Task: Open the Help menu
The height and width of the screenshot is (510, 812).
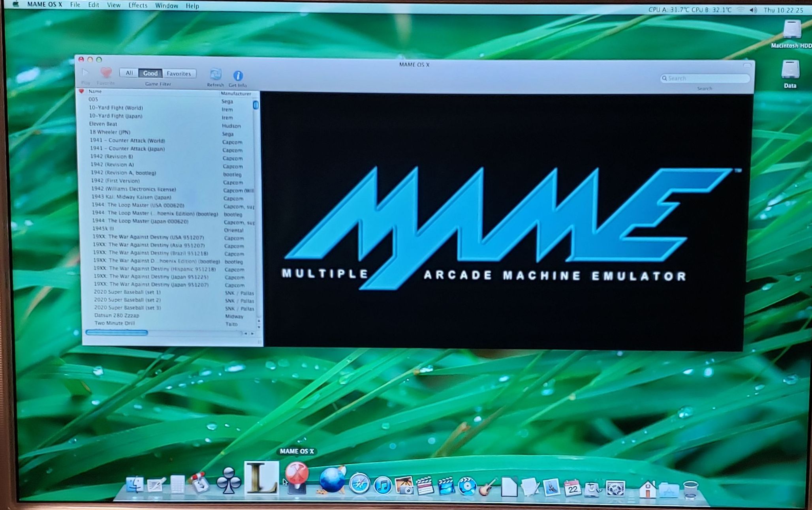Action: point(192,6)
